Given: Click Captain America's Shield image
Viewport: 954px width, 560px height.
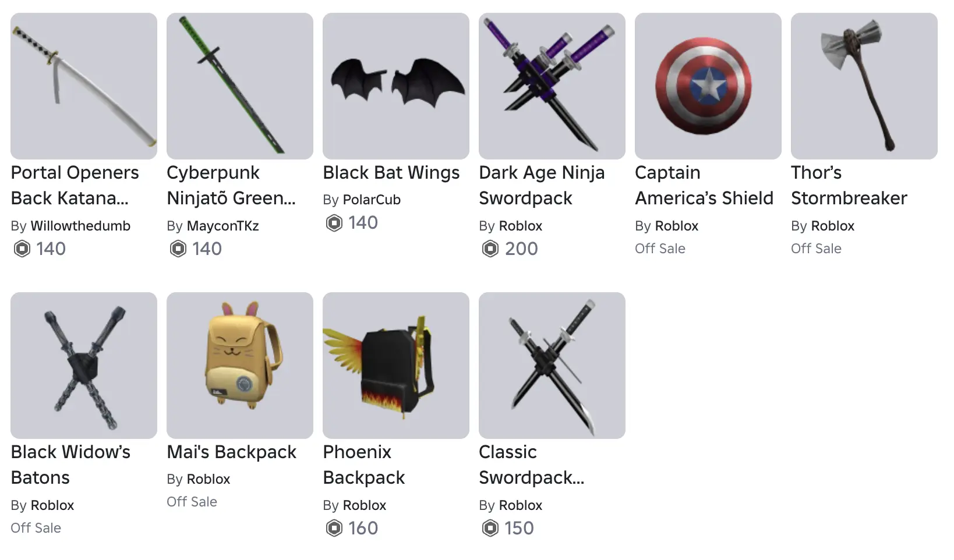Looking at the screenshot, I should coord(708,86).
